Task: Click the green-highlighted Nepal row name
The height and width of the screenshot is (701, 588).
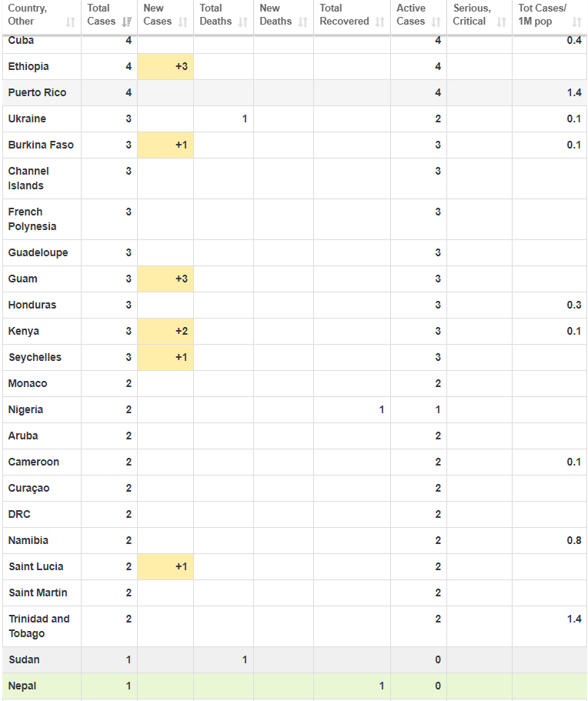Action: click(22, 686)
